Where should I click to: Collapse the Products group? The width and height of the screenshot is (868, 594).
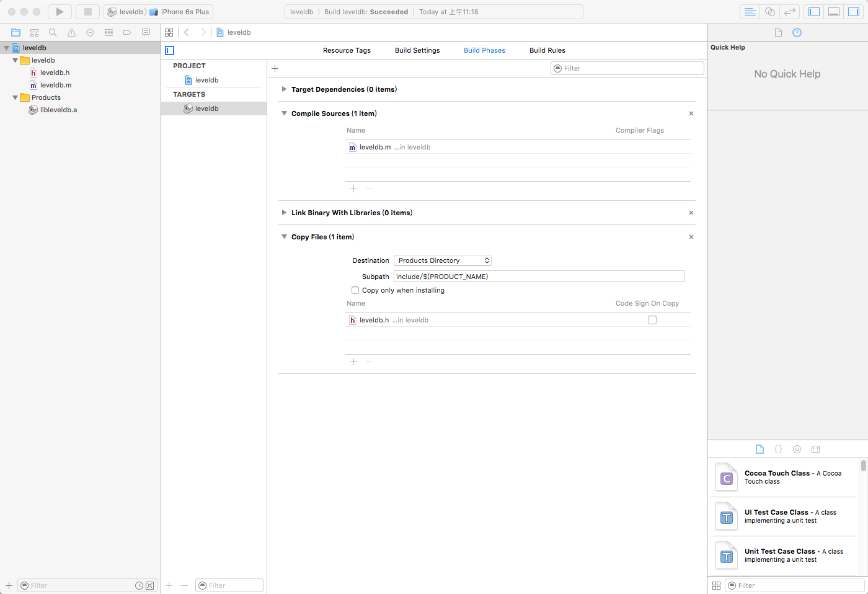click(15, 97)
